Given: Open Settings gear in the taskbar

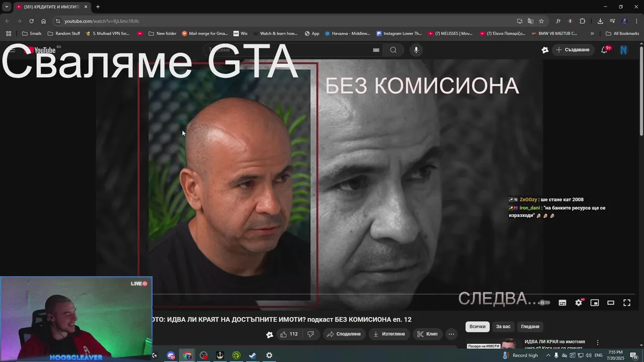Looking at the screenshot, I should pyautogui.click(x=269, y=355).
